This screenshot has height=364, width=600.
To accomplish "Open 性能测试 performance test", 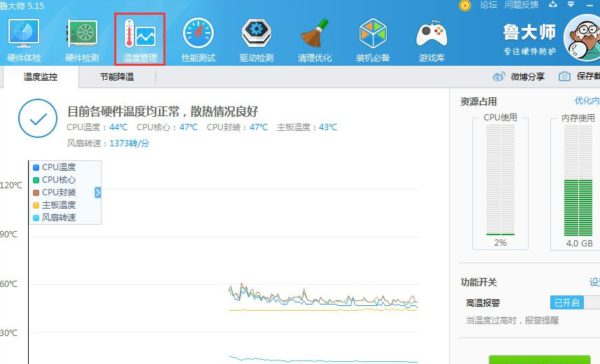I will [198, 40].
